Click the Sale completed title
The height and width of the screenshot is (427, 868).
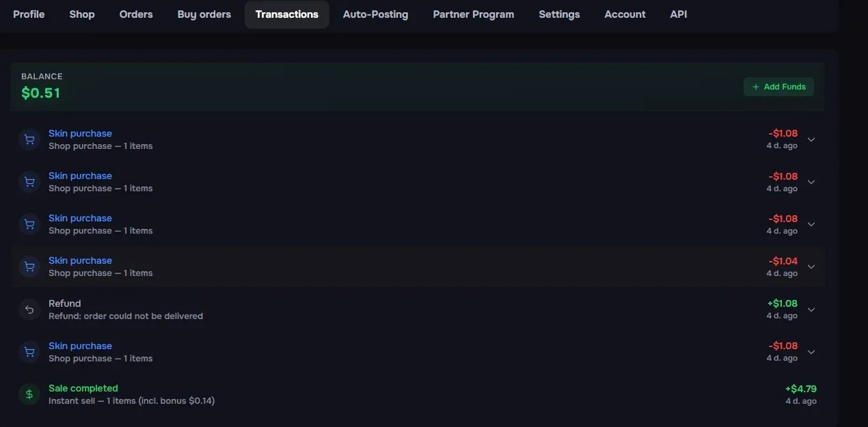[83, 388]
